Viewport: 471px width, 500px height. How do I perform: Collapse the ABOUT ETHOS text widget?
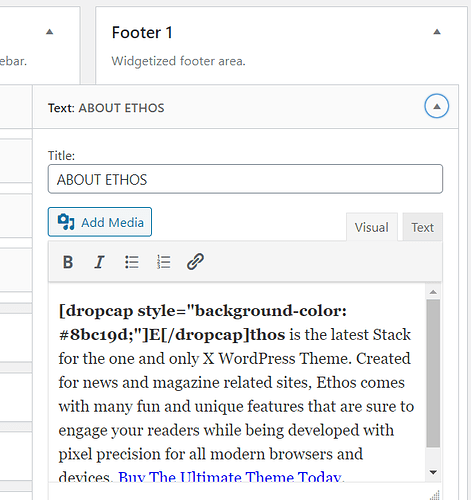[x=436, y=106]
